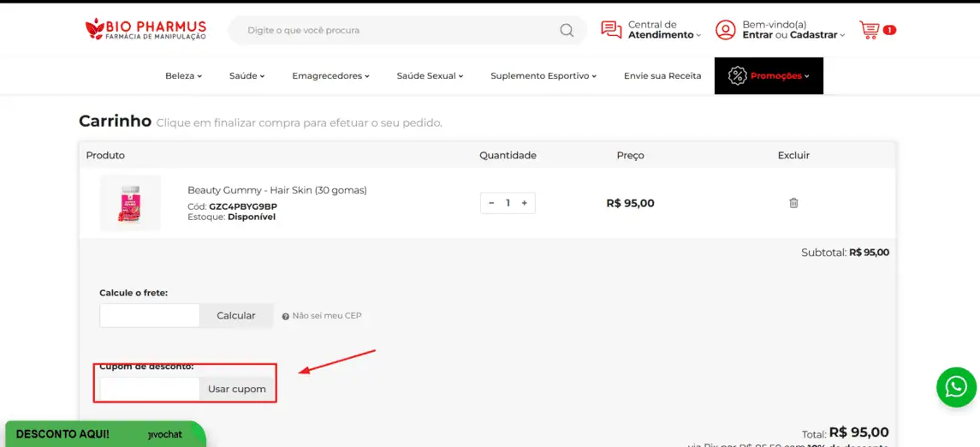This screenshot has height=447, width=980.
Task: Expand the Suplemento Esportivo menu
Action: (x=543, y=75)
